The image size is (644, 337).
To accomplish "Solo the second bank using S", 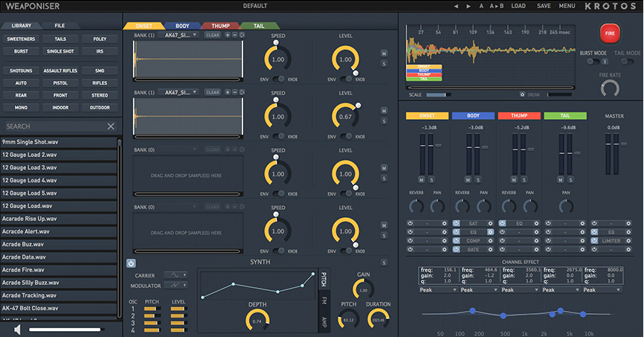I will pos(384,122).
